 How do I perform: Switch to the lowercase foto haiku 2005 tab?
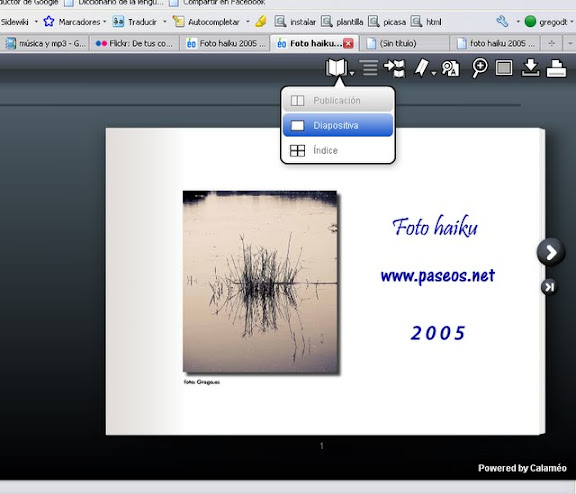pos(495,43)
